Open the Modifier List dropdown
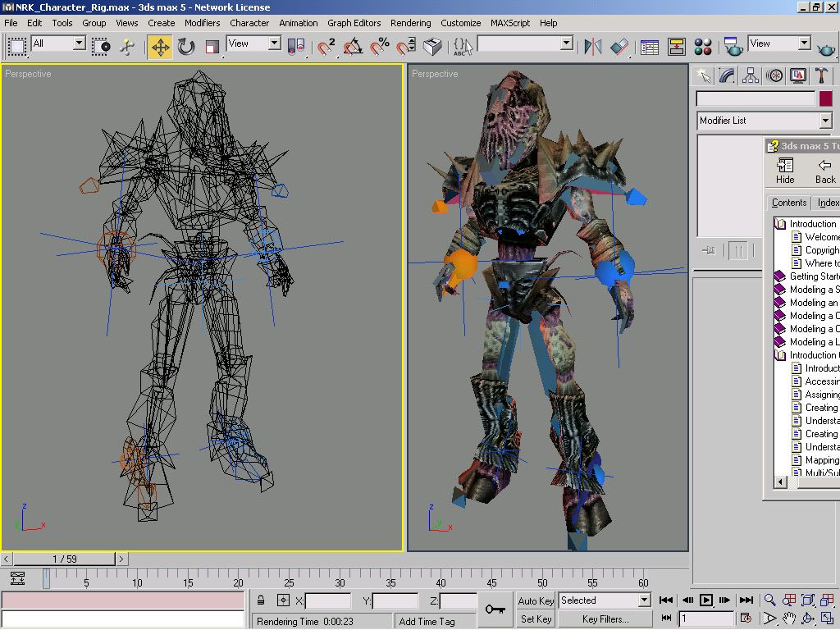 point(765,121)
